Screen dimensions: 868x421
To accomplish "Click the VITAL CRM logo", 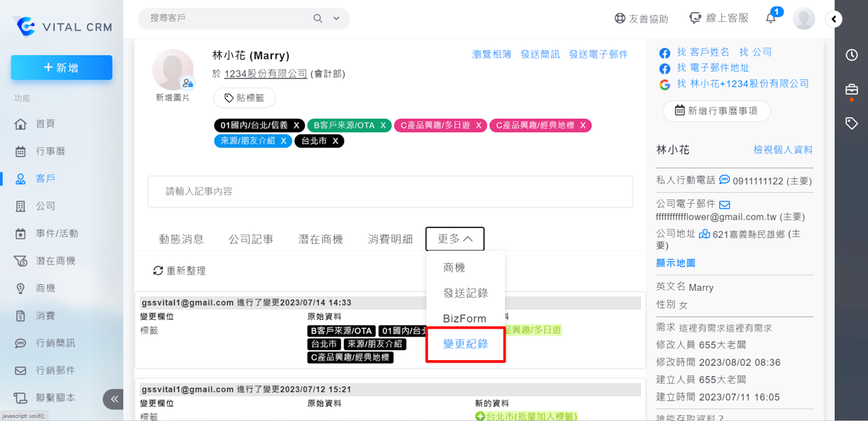I will 63,26.
